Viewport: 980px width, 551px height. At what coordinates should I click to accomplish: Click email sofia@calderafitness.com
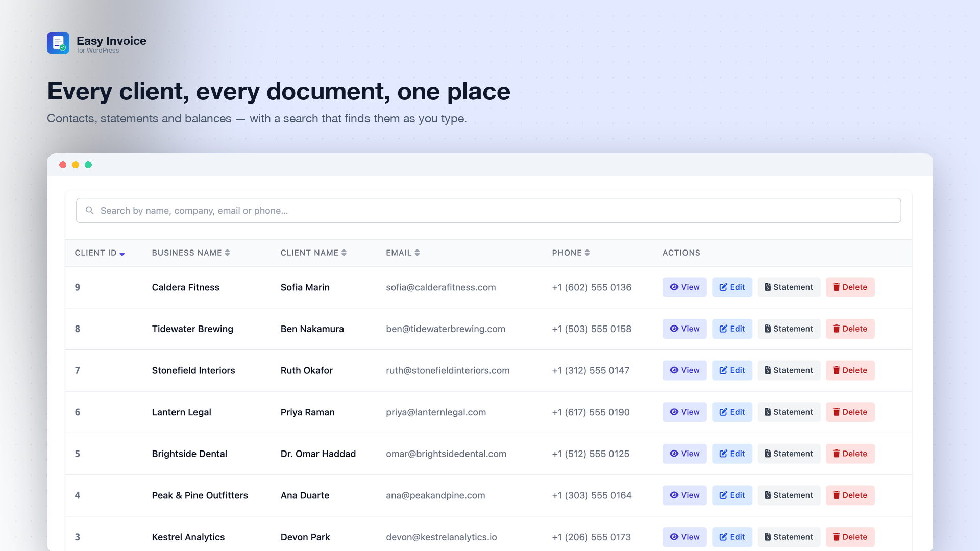[x=440, y=287]
